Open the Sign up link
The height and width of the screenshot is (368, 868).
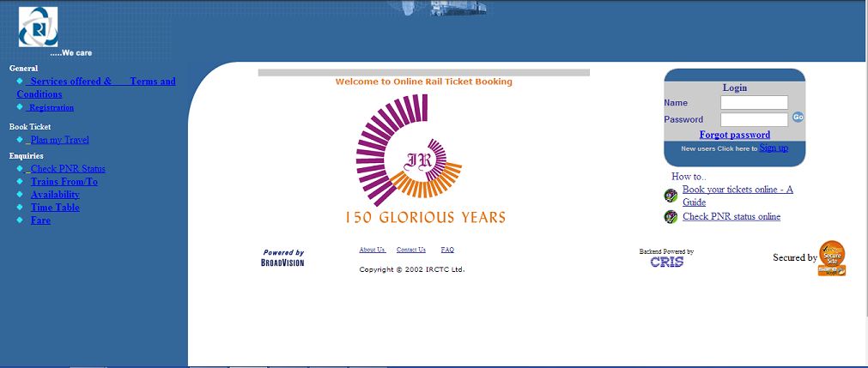click(x=773, y=148)
